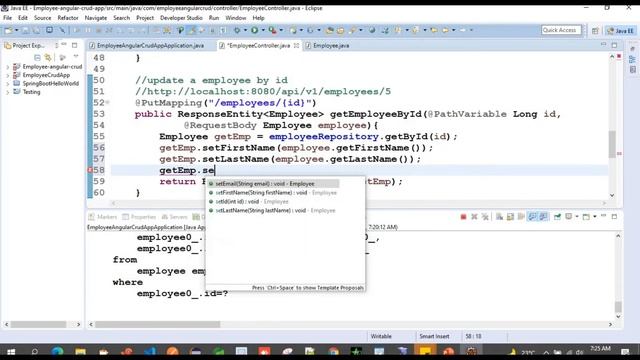Click the Clear Console icon
This screenshot has width=640, height=360.
click(x=499, y=217)
